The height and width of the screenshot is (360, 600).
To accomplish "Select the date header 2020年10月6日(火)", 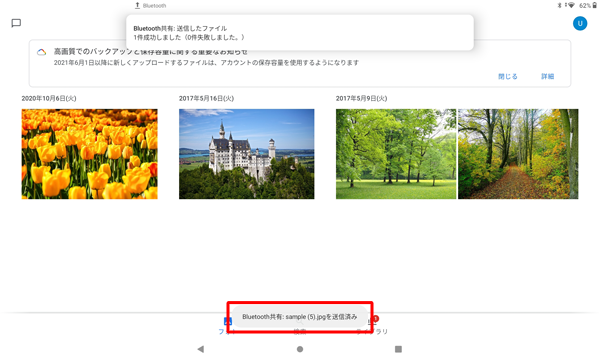I will pyautogui.click(x=49, y=98).
